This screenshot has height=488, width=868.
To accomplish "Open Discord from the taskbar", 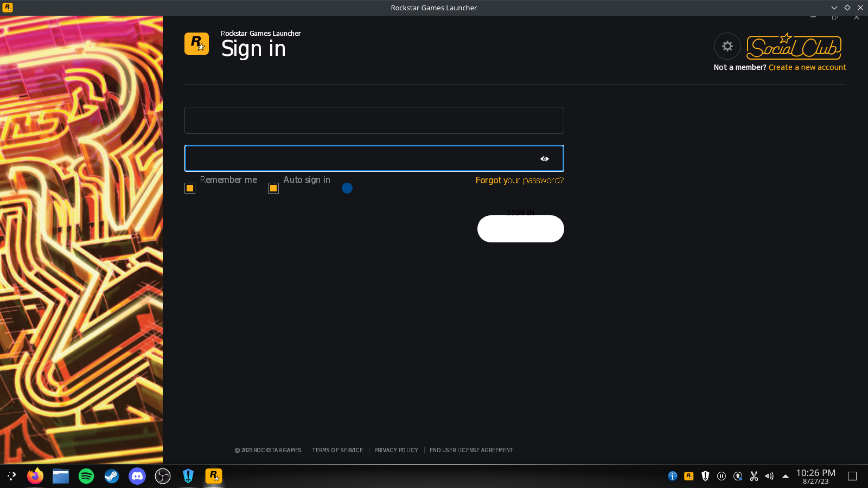I will (x=137, y=476).
